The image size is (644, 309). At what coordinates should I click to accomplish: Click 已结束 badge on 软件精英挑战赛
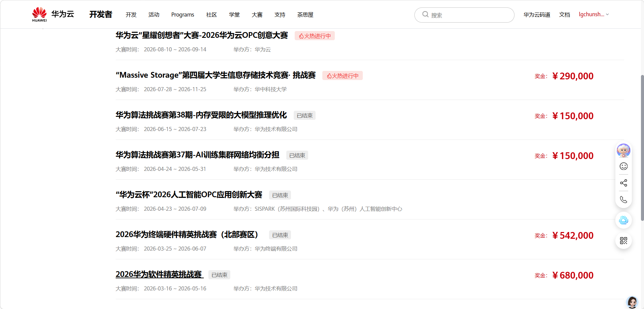click(219, 275)
